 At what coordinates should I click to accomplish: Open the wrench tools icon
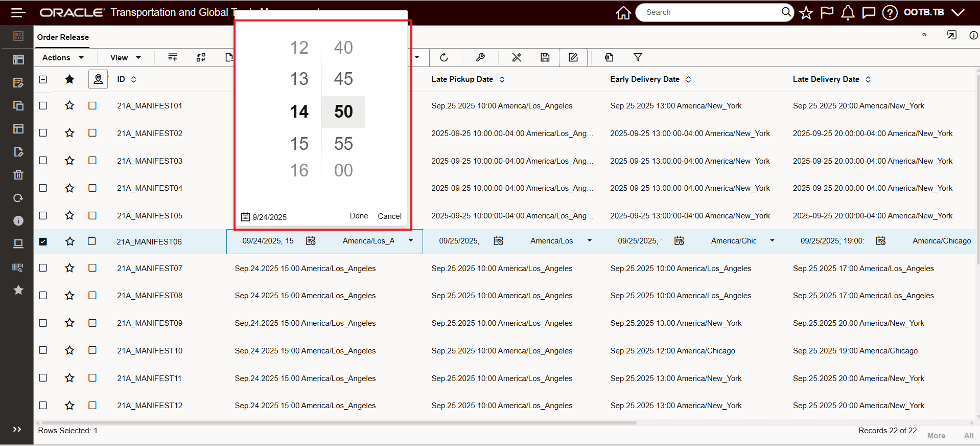(x=480, y=57)
